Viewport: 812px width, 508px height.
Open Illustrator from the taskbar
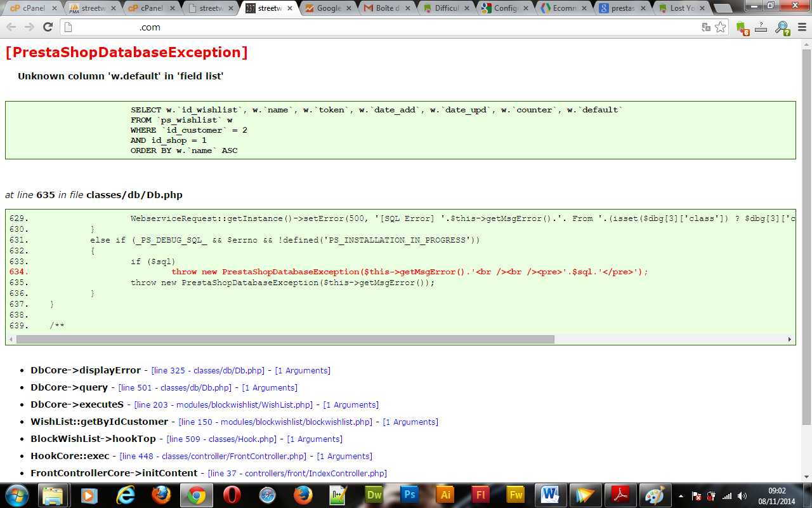[445, 495]
